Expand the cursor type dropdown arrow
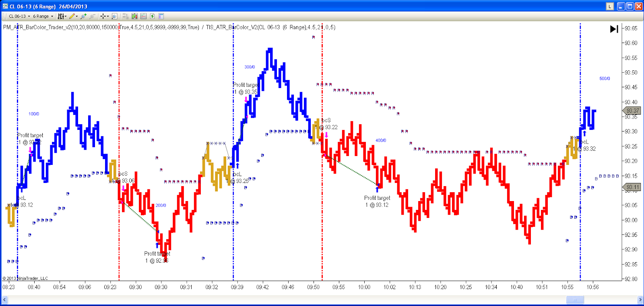This screenshot has height=306, width=644. pyautogui.click(x=108, y=16)
